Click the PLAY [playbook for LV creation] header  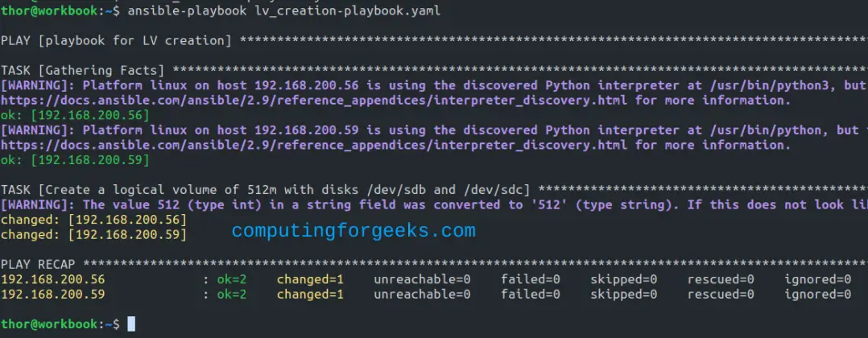(117, 40)
